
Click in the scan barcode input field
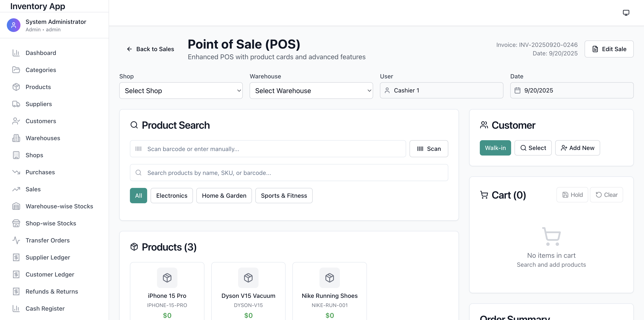(x=268, y=149)
